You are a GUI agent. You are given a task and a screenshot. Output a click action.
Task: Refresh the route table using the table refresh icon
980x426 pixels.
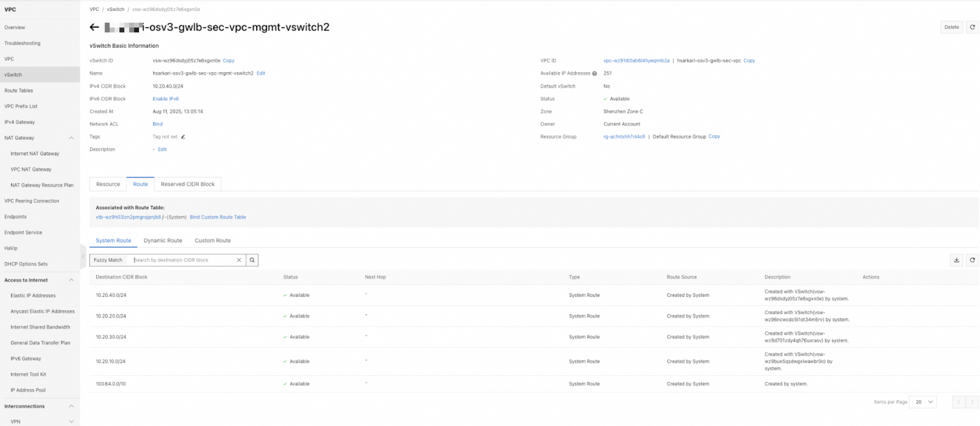[x=972, y=260]
